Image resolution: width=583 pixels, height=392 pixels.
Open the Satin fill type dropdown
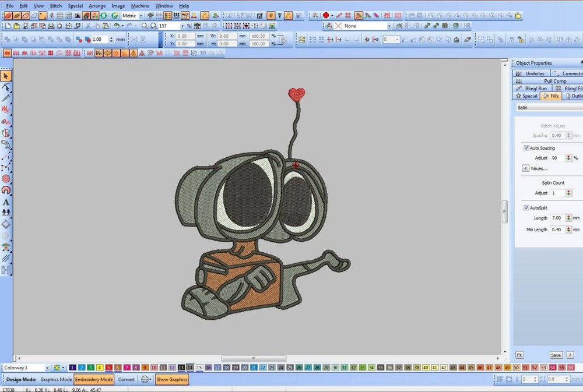click(549, 107)
